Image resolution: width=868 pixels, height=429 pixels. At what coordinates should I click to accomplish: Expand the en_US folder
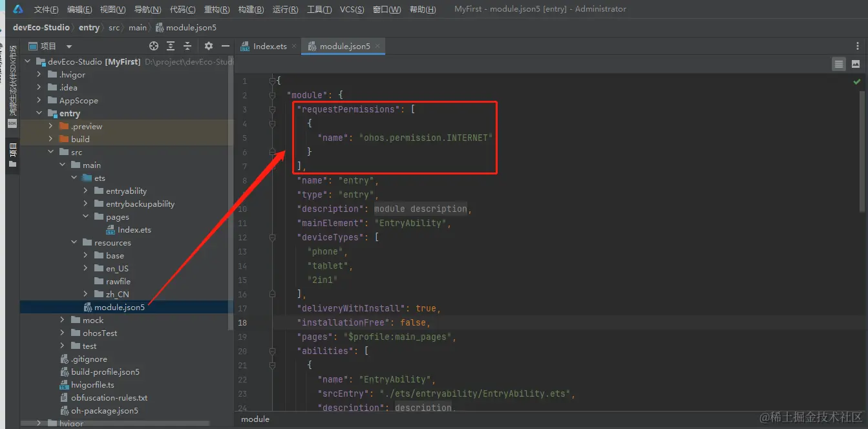point(86,268)
